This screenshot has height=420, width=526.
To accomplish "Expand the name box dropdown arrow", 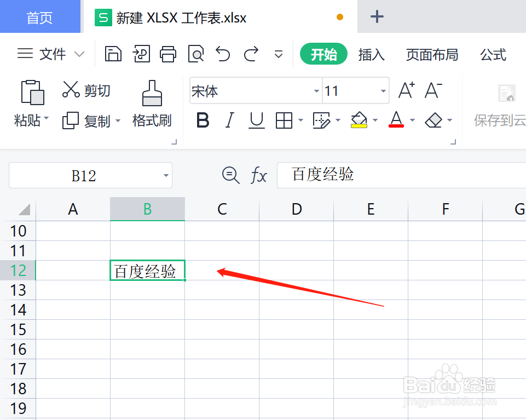I will (x=166, y=175).
